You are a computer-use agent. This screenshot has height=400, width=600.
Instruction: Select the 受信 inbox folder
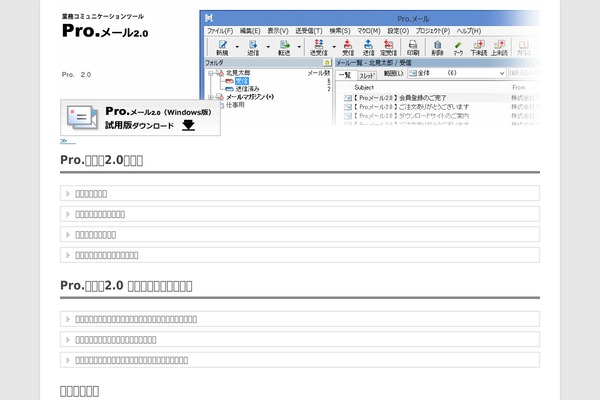click(x=241, y=81)
